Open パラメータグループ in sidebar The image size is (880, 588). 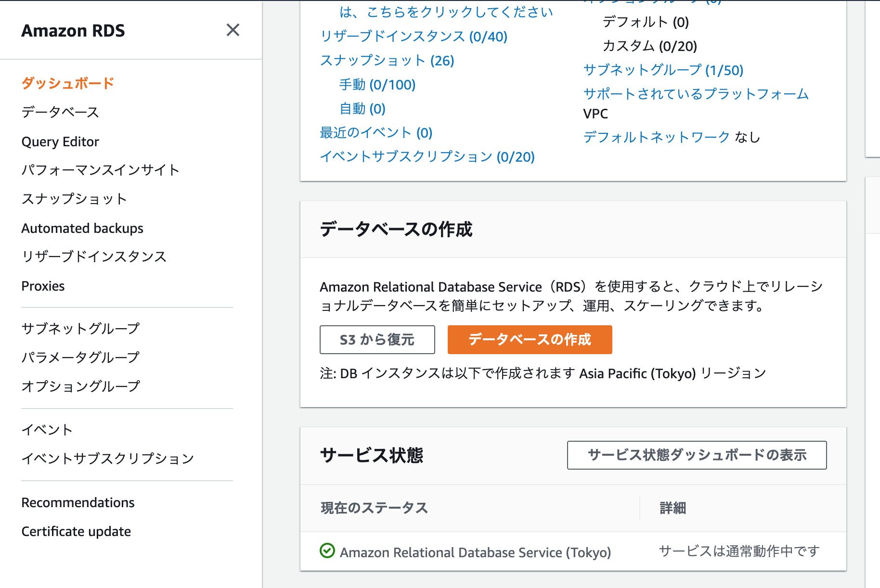80,358
